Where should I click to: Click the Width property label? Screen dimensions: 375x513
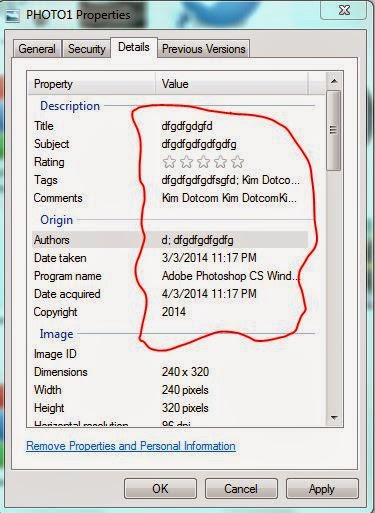pyautogui.click(x=48, y=390)
